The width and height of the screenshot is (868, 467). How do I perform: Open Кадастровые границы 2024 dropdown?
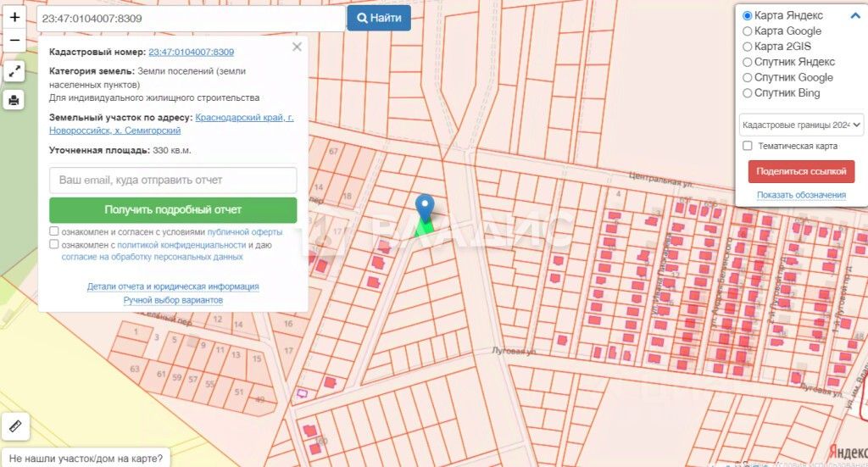click(801, 125)
